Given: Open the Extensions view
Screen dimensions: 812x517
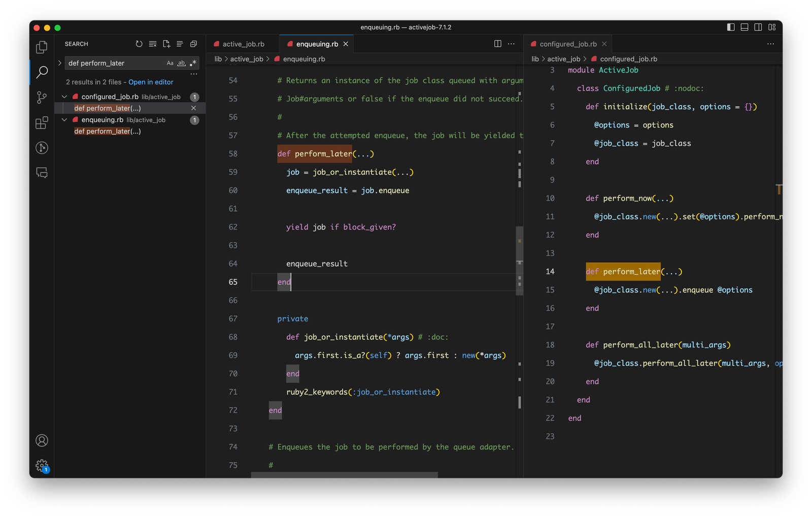Looking at the screenshot, I should (41, 122).
